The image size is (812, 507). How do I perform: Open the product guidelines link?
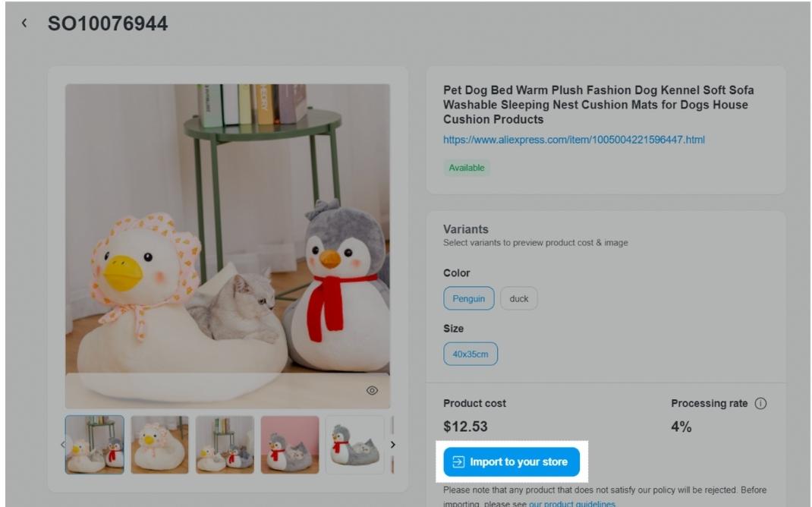571,504
